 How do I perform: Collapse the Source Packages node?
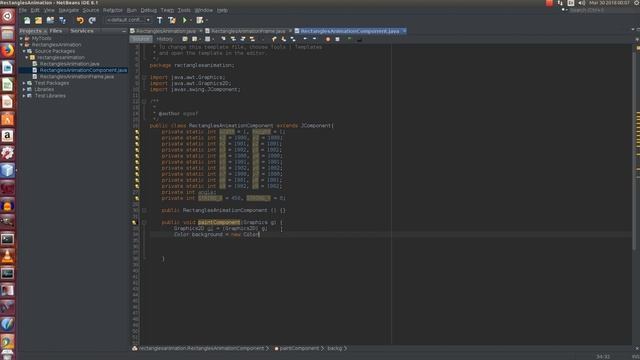24,51
